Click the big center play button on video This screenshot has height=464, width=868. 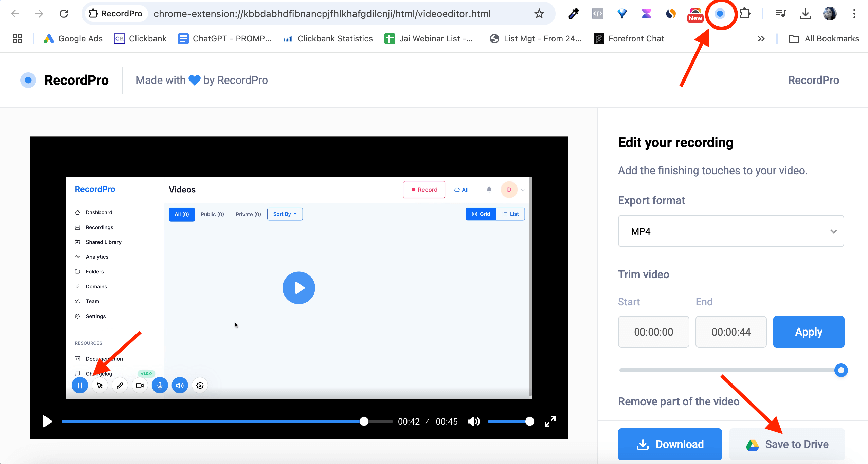pos(299,288)
